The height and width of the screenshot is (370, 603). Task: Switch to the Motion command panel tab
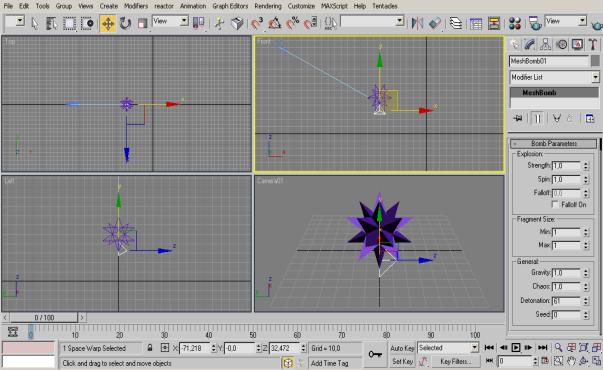pos(561,45)
